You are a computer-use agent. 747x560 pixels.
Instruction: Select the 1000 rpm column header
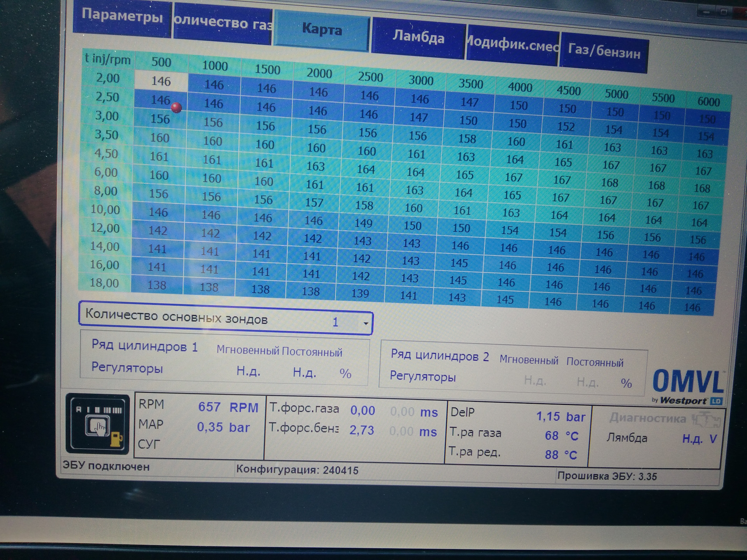[x=214, y=66]
